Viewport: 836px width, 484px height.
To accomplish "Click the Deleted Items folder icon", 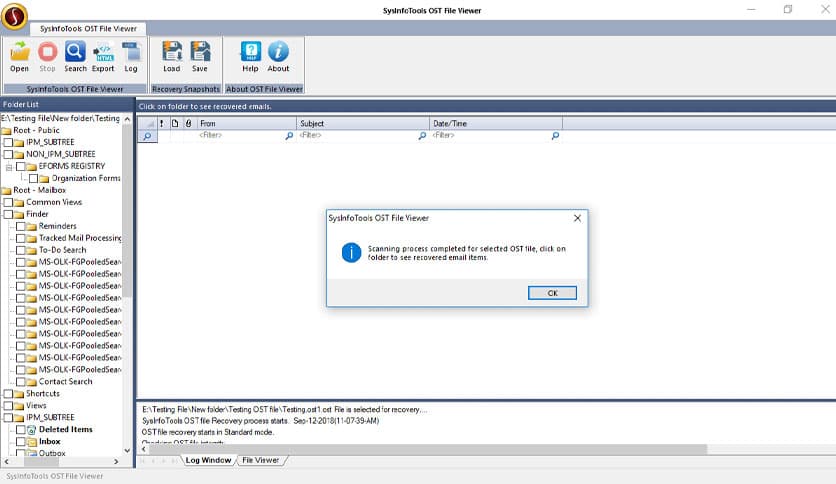I will tap(31, 430).
